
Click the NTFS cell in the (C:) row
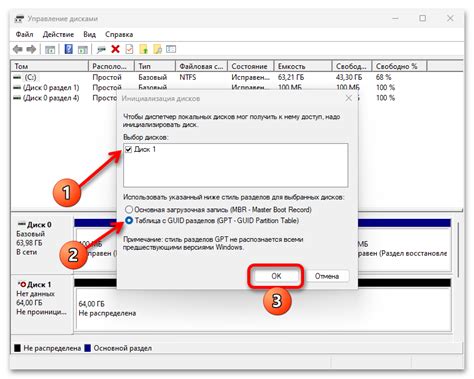pyautogui.click(x=188, y=77)
